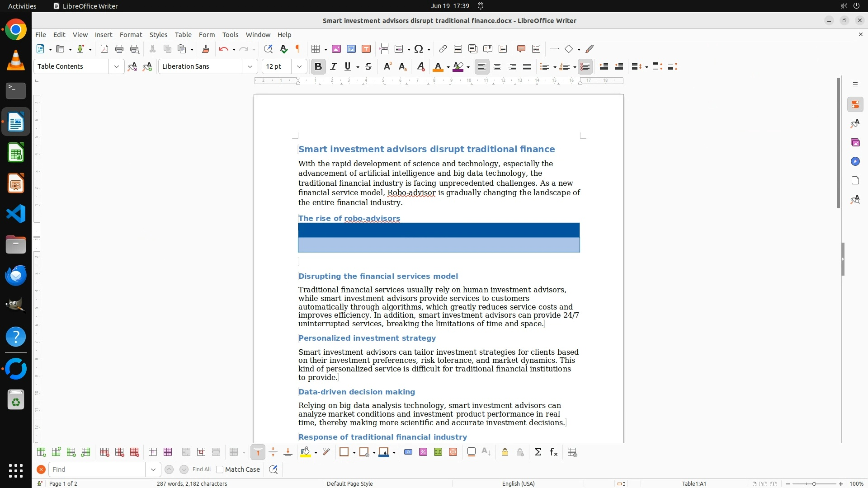The width and height of the screenshot is (868, 488).
Task: Open the Styles menu
Action: (158, 34)
